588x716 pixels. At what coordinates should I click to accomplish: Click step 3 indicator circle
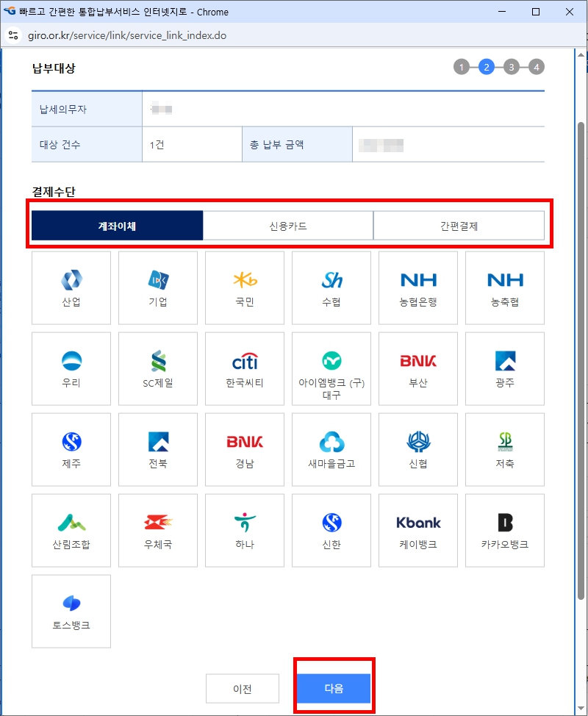512,67
